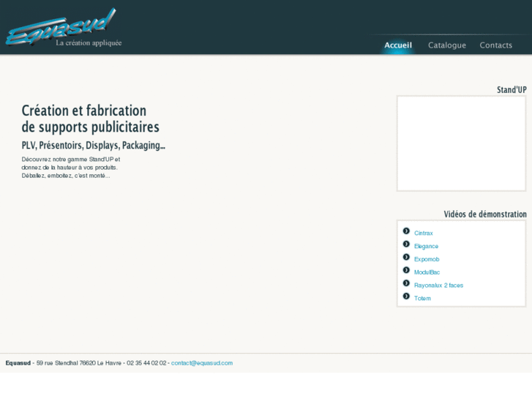Click the 'Création et fabrication' headline

point(84,111)
